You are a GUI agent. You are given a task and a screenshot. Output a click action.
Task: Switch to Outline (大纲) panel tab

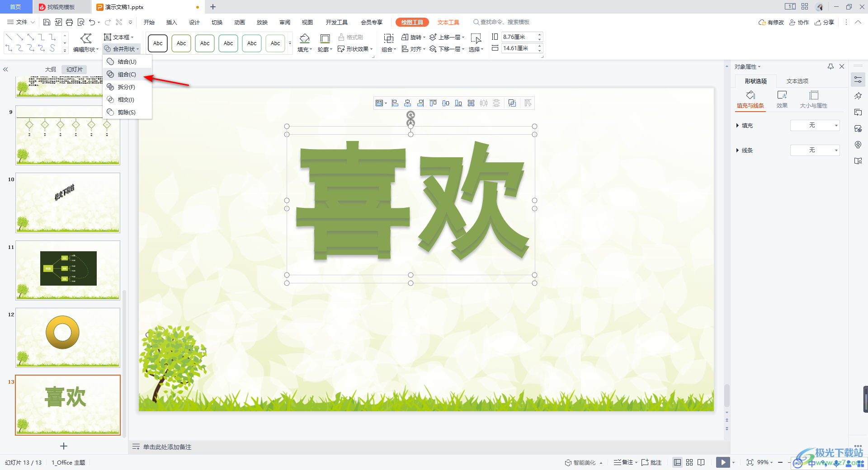tap(51, 70)
